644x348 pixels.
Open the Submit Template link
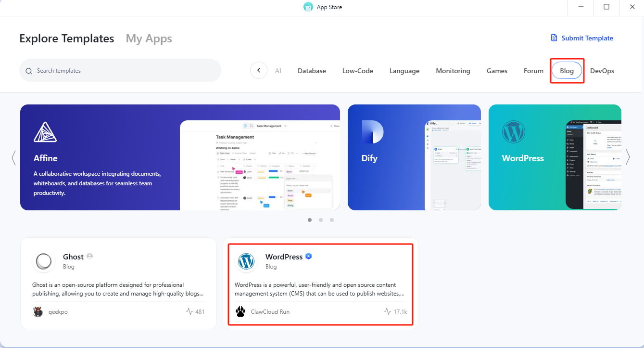581,38
